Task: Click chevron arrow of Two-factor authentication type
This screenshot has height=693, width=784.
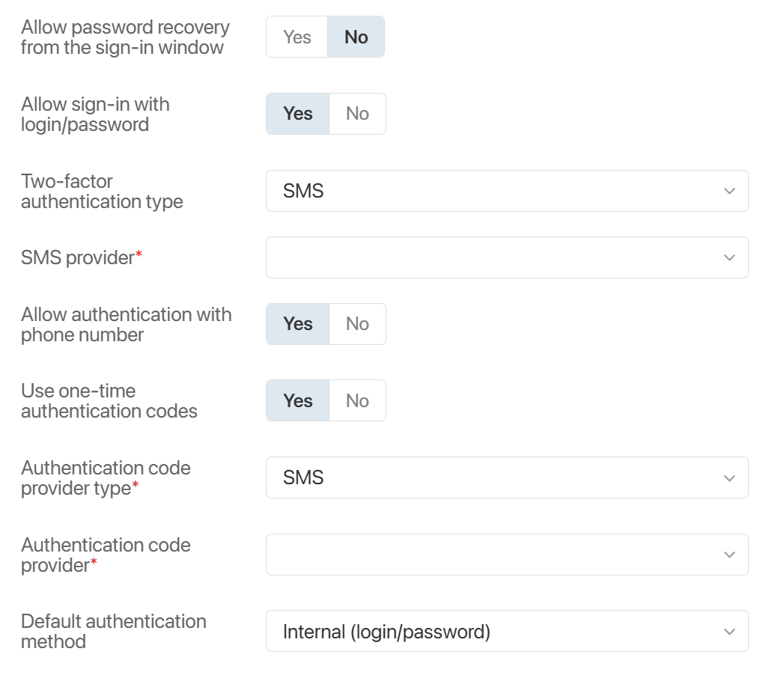Action: [729, 191]
